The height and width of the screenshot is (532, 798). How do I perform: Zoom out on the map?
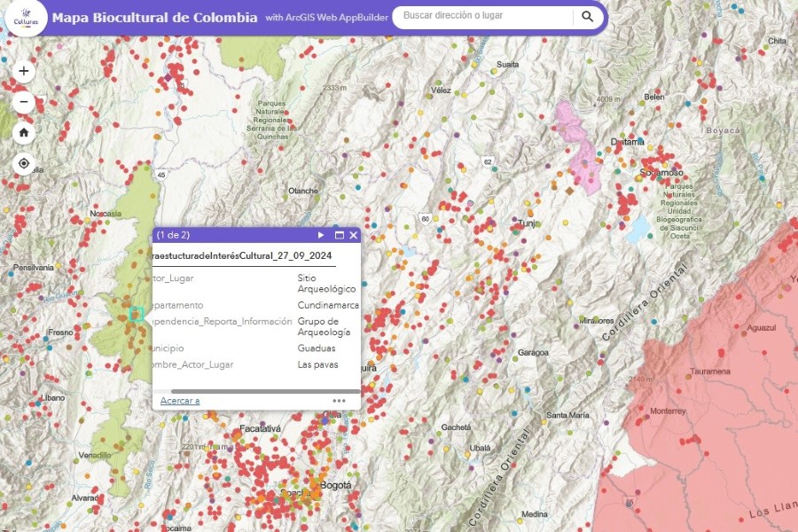pyautogui.click(x=24, y=102)
